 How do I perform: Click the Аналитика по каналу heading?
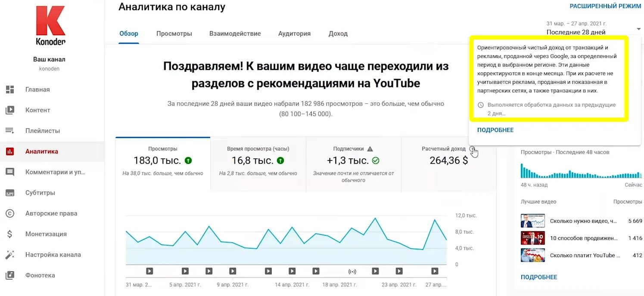pyautogui.click(x=172, y=7)
